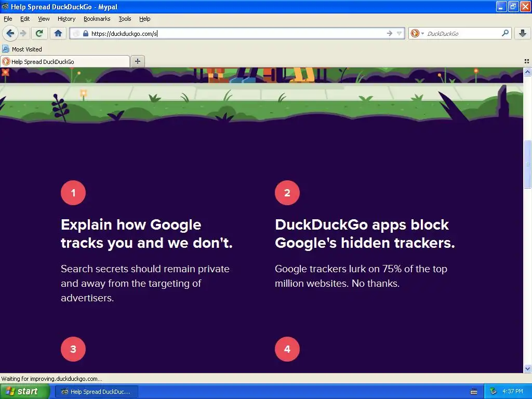Click the page scrollbar down arrow
The image size is (532, 399).
click(527, 368)
